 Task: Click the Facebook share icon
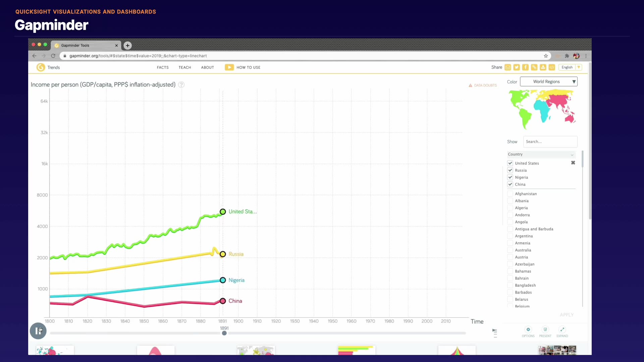pyautogui.click(x=525, y=67)
